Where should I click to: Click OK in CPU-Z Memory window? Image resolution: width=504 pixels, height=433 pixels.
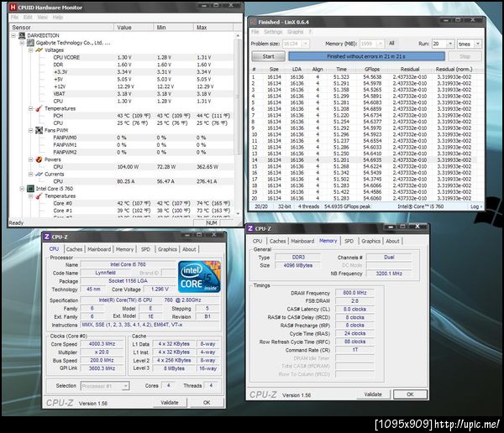pyautogui.click(x=410, y=394)
